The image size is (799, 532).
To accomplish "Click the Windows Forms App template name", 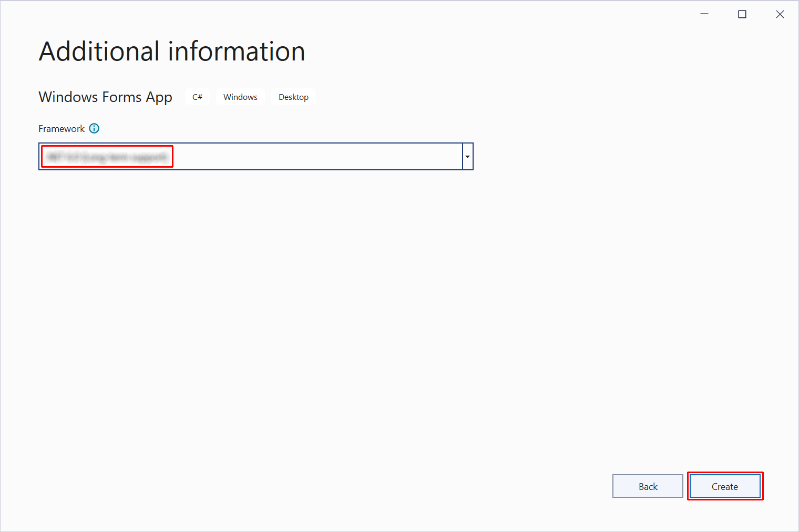I will 105,97.
